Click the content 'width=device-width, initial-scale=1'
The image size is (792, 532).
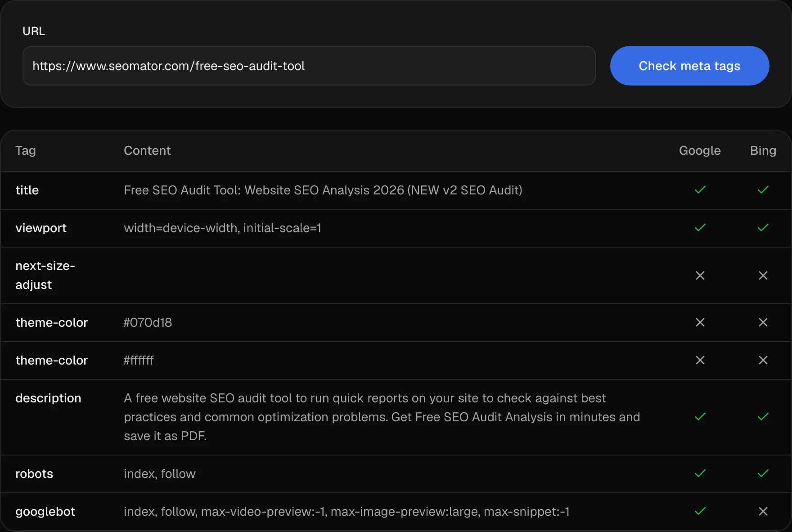point(222,228)
